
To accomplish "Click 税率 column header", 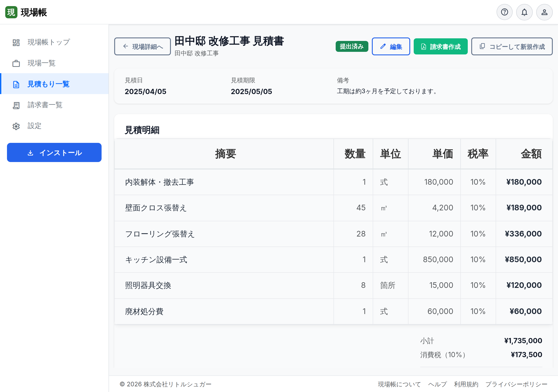I will [478, 154].
